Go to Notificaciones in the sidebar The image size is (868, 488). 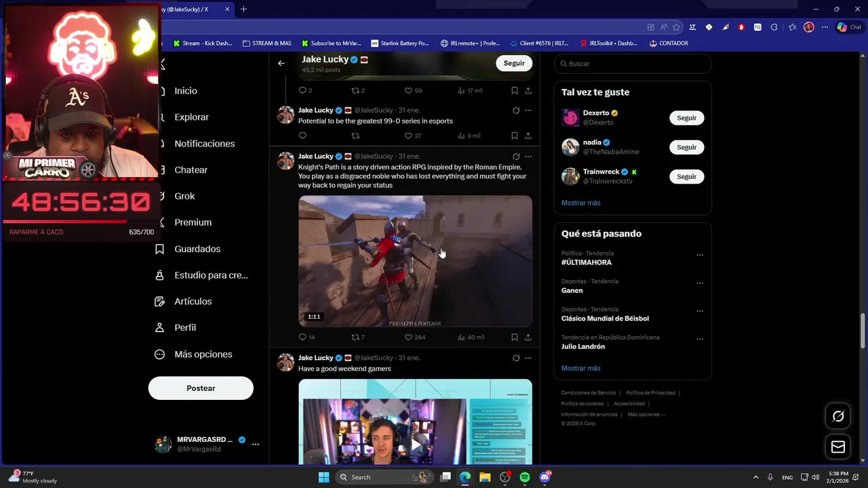click(204, 144)
